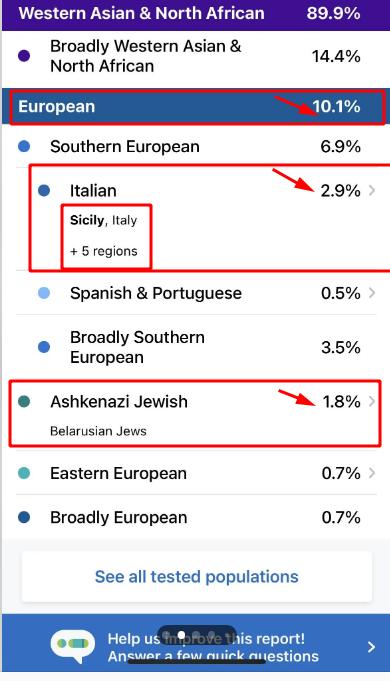
Task: Open Spanish & Portuguese details chevron
Action: [372, 293]
